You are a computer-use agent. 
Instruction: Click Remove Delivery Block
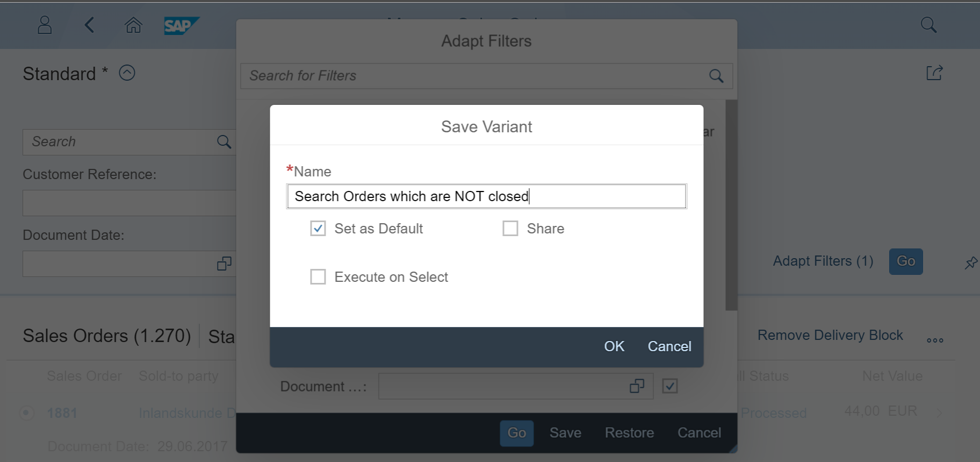(830, 335)
